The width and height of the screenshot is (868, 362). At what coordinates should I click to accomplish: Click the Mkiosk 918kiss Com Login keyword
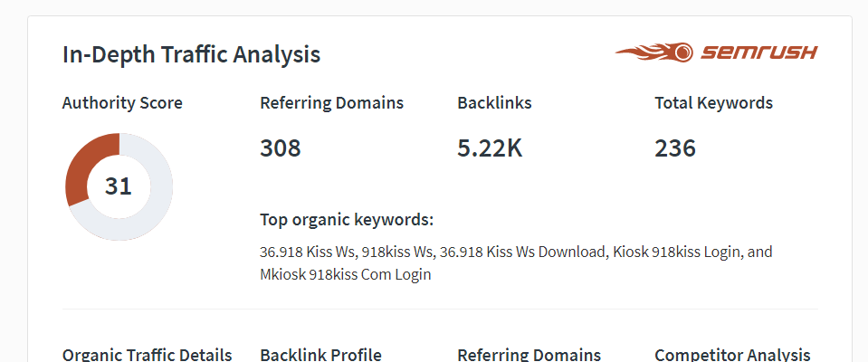(x=345, y=274)
